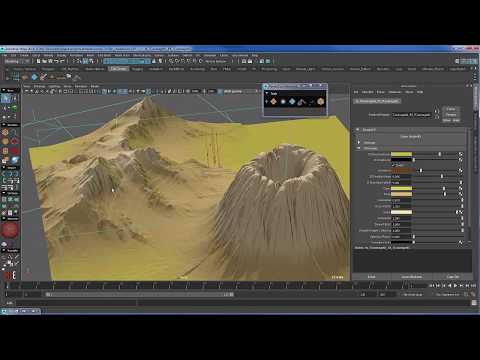Screen dimensions: 480x360
Task: Select the blue diamond tool in floating Tools window
Action: 292,102
